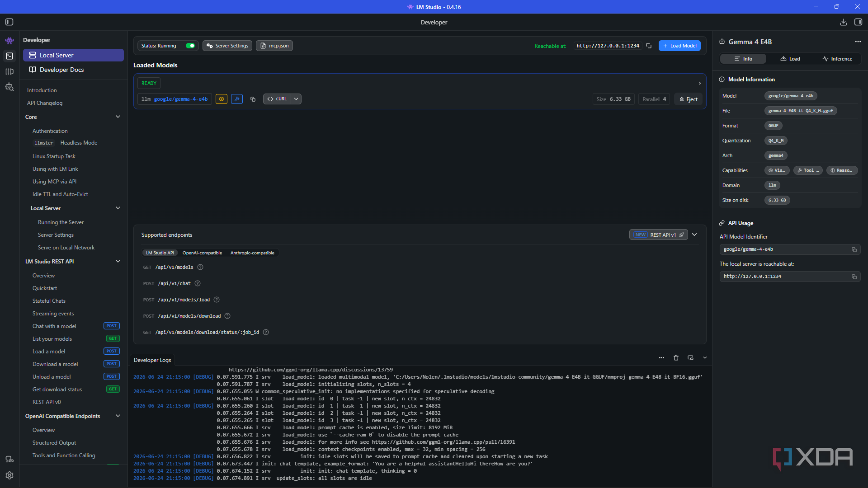Screen dimensions: 868x488
Task: Copy the local server URL in API Usage
Action: 854,277
